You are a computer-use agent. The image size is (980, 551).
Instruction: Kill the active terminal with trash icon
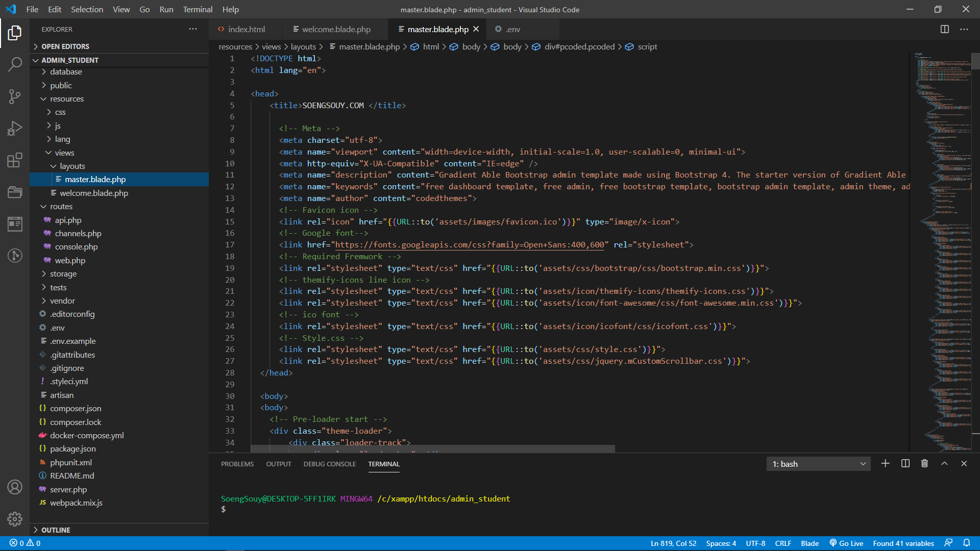(924, 463)
